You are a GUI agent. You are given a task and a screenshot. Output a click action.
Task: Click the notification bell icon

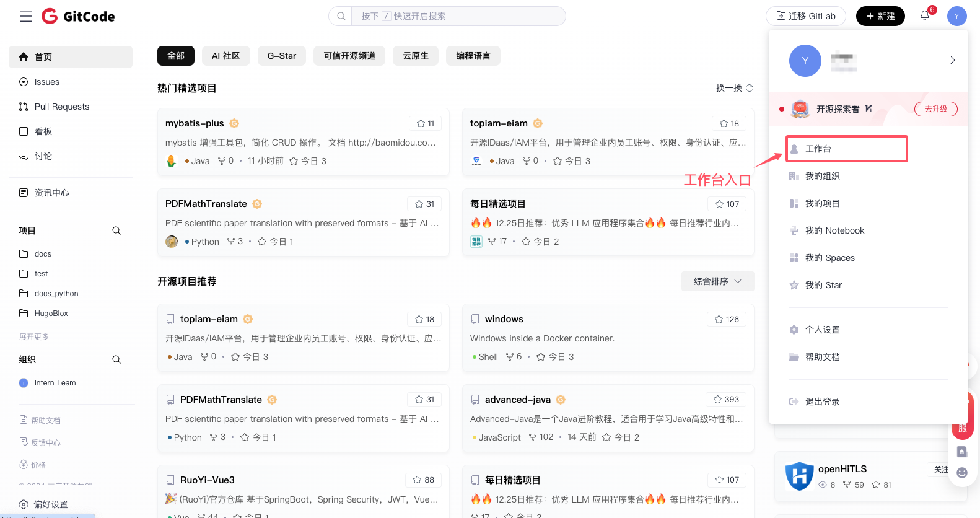coord(925,16)
